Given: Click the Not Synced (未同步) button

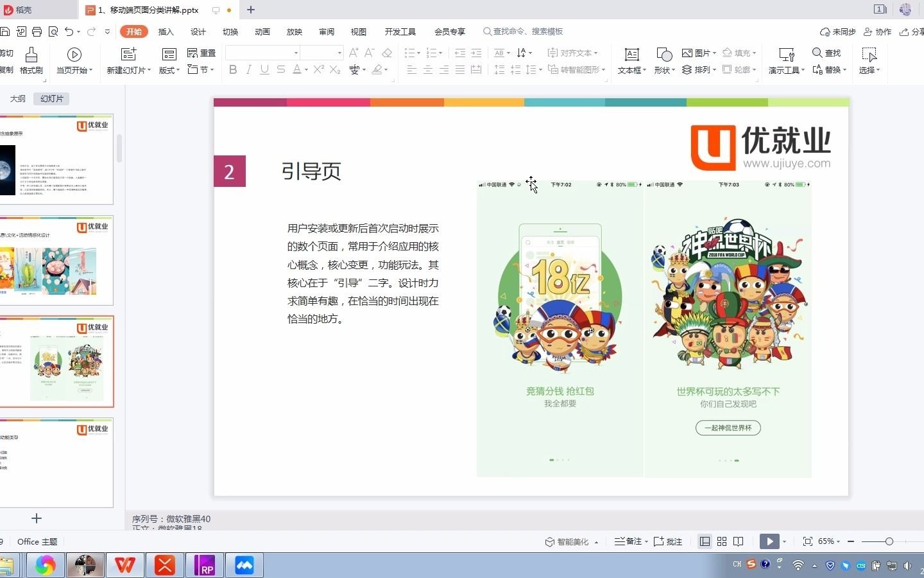Looking at the screenshot, I should 838,31.
